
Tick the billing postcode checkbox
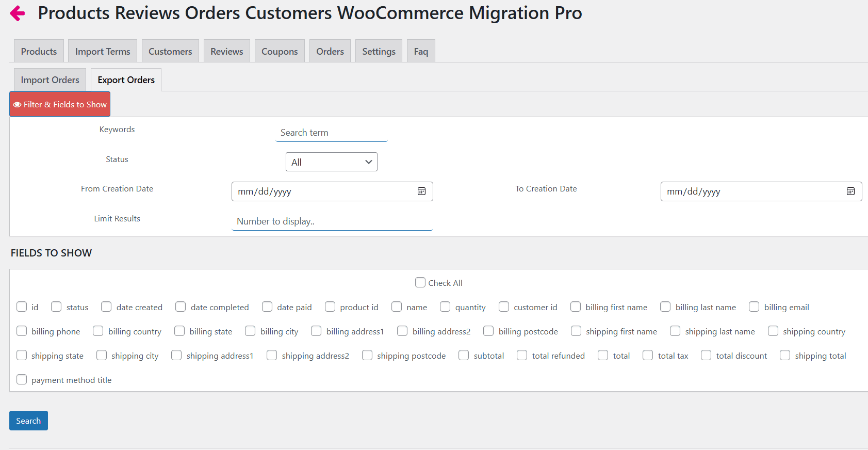[x=488, y=331]
